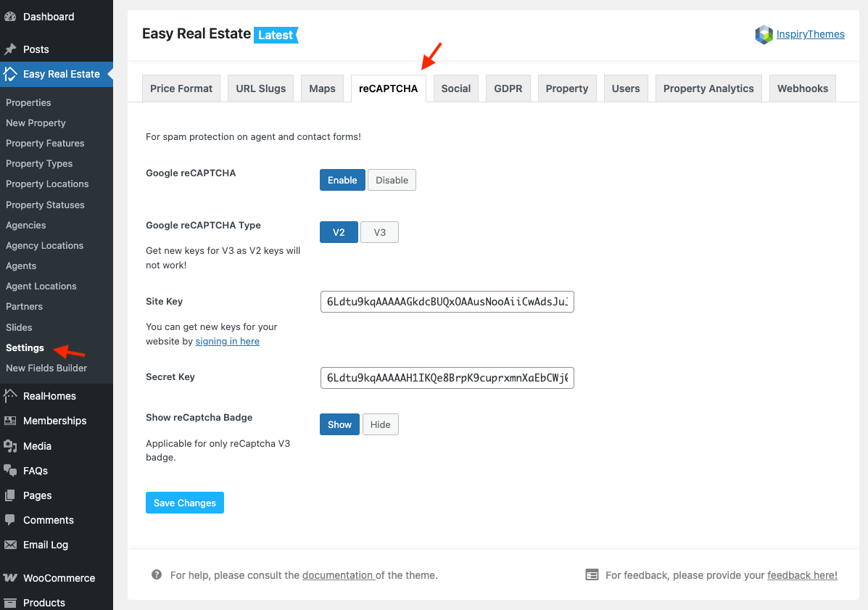
Task: Open New Property submenu item
Action: [x=36, y=123]
